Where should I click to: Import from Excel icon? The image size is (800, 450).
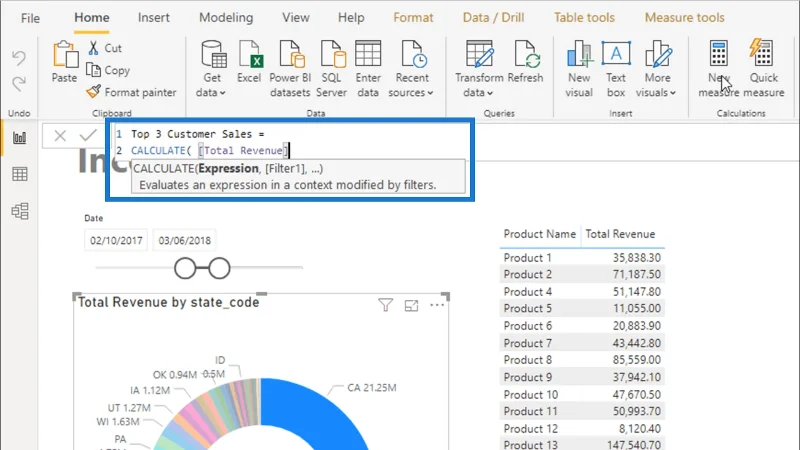coord(249,55)
